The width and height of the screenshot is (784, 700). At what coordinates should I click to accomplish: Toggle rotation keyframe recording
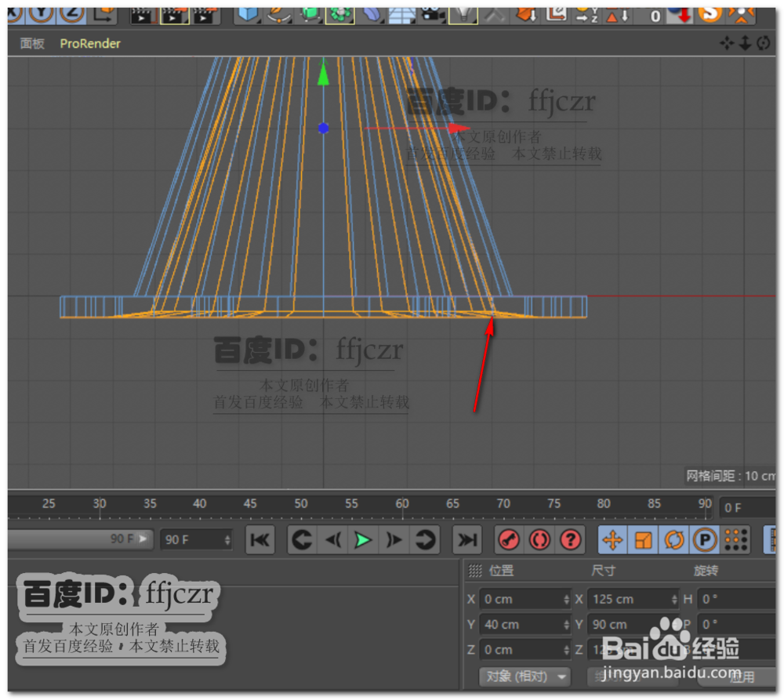coord(674,540)
